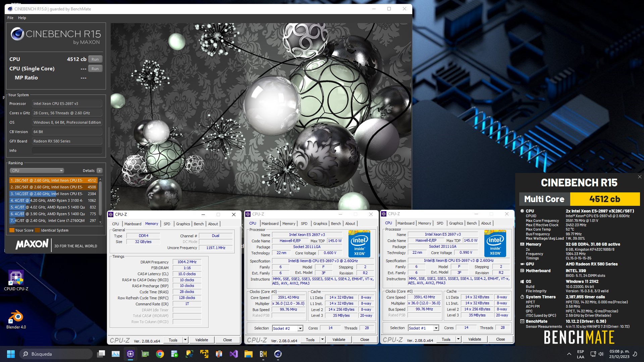
Task: Click Intel Xeon logo in Socket #1 CPU-Z window
Action: [495, 244]
